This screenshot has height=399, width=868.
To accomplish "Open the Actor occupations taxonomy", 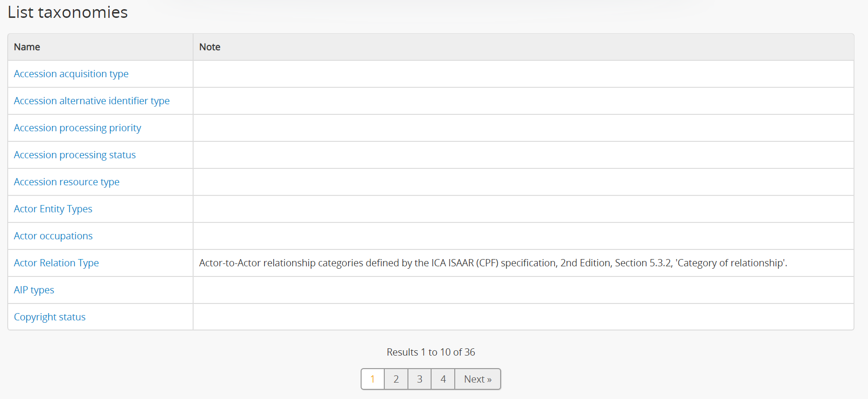I will [x=53, y=236].
